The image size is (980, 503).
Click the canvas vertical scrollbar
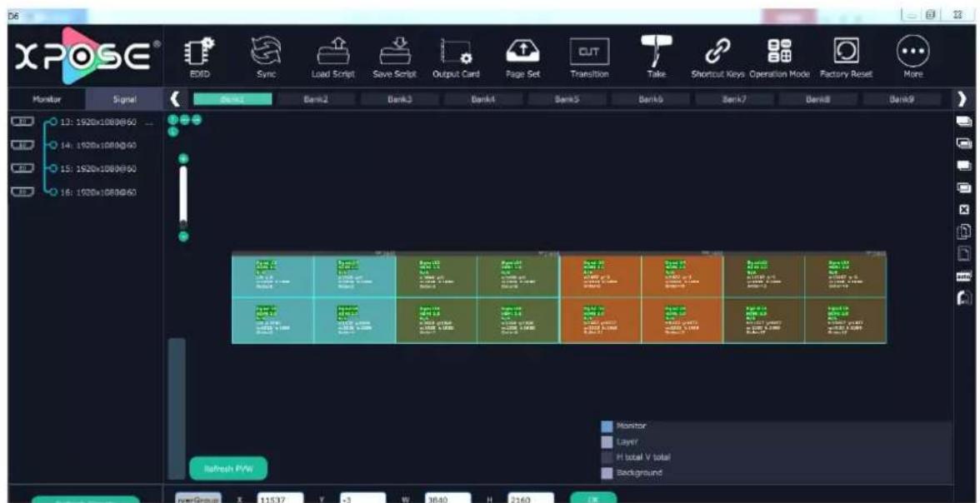click(177, 409)
